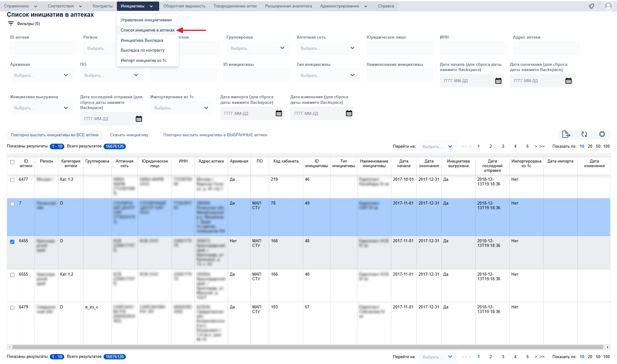Click the horizontal scrollbar of the table

click(x=308, y=347)
